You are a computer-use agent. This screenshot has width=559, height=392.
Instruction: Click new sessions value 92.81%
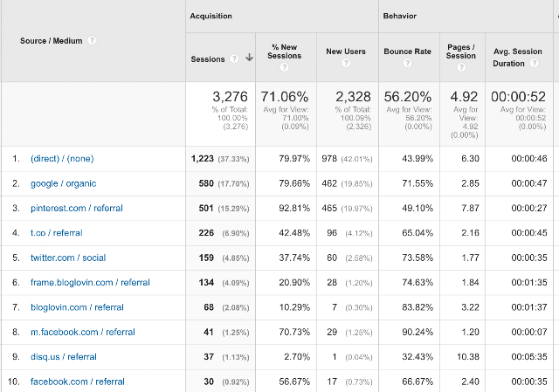[x=294, y=208]
